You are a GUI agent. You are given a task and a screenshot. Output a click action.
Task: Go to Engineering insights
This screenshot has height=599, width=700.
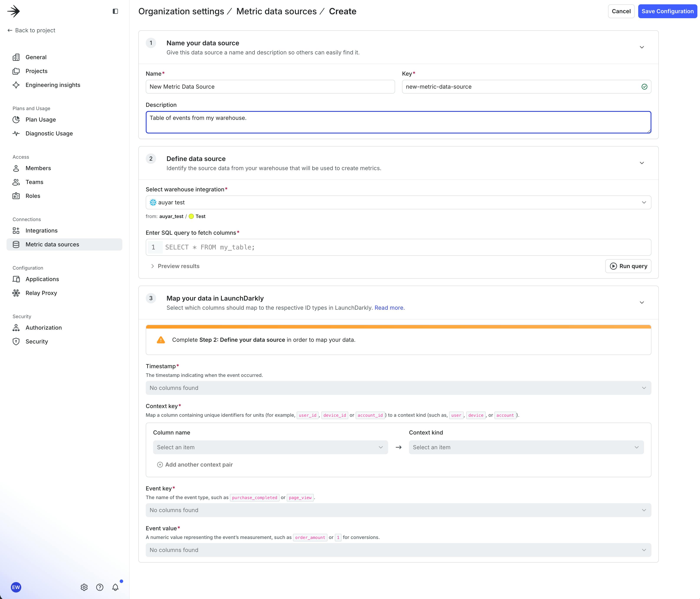coord(53,85)
